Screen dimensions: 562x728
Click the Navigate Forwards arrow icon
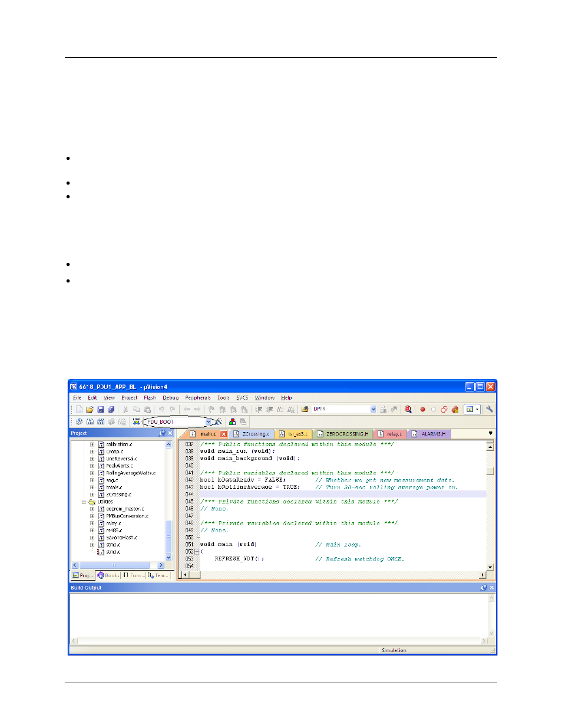click(x=197, y=409)
